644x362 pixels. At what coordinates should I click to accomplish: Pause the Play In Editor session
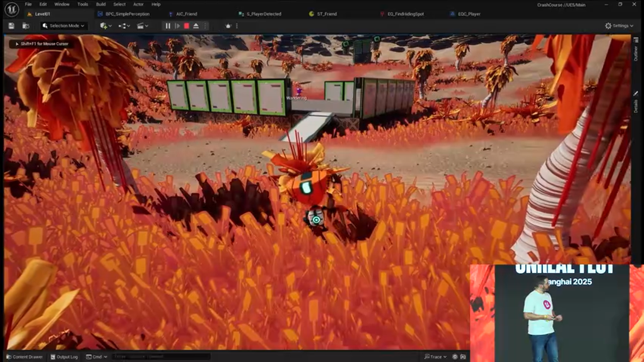(168, 26)
